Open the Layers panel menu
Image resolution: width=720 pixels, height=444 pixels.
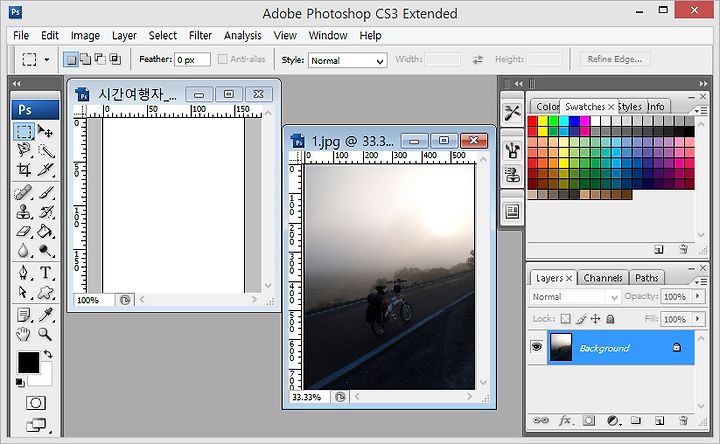[701, 281]
